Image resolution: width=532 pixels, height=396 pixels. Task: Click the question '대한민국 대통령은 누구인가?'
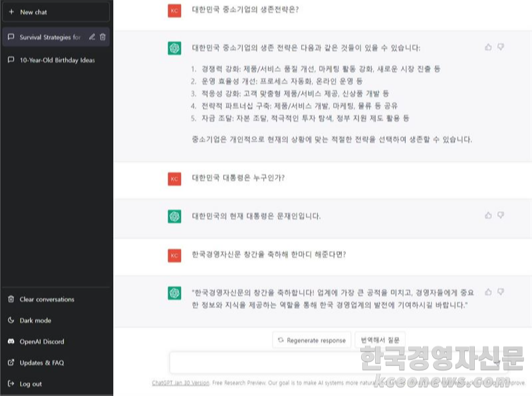pos(238,178)
